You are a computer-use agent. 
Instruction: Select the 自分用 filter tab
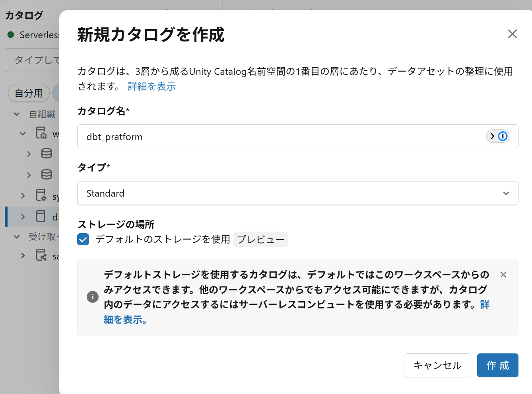[x=29, y=93]
